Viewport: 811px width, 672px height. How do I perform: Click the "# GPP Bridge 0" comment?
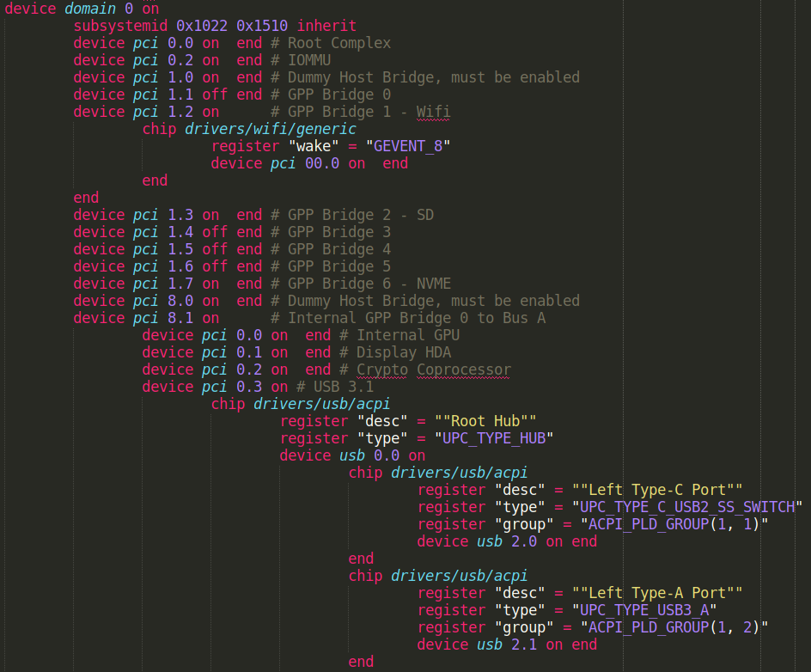[331, 95]
